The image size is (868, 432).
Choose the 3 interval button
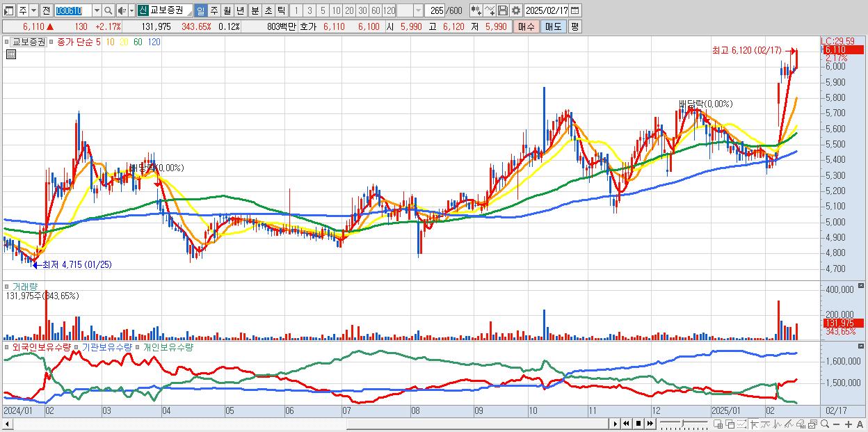[x=310, y=10]
